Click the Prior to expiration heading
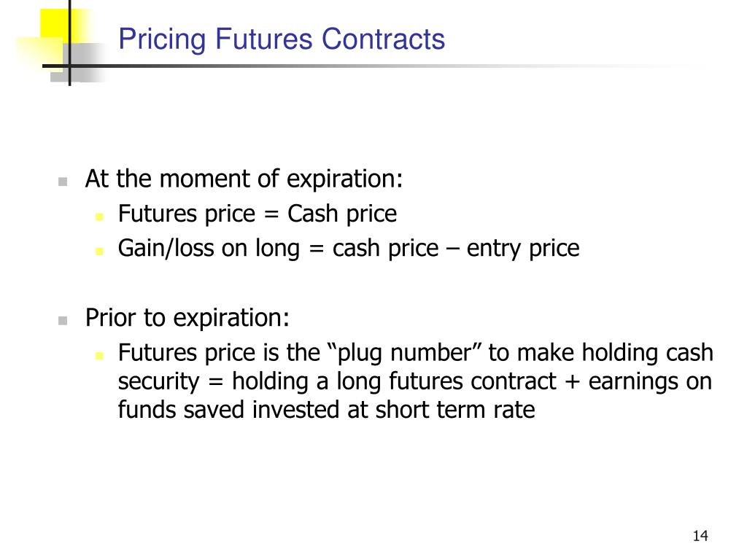Viewport: 747px width, 560px height. pos(187,318)
